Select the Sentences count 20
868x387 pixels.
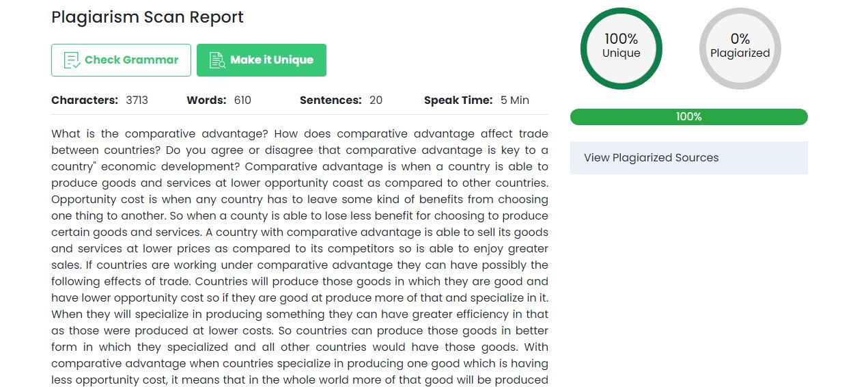376,101
